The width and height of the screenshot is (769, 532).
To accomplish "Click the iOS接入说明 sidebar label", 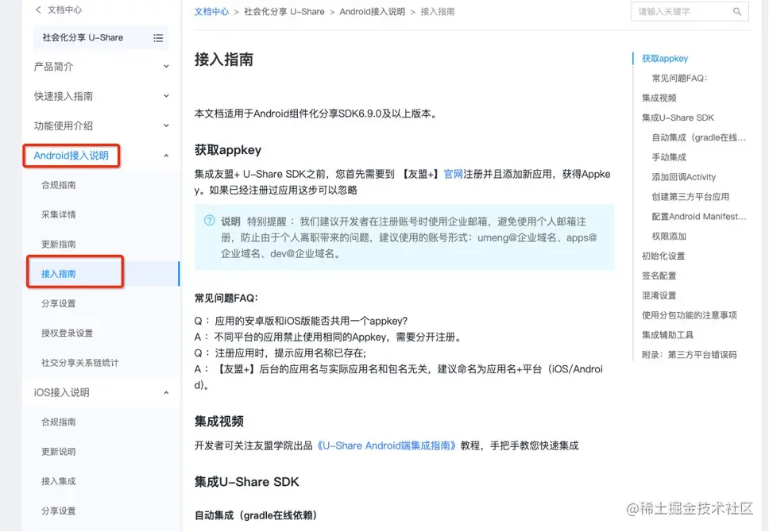I will click(61, 392).
